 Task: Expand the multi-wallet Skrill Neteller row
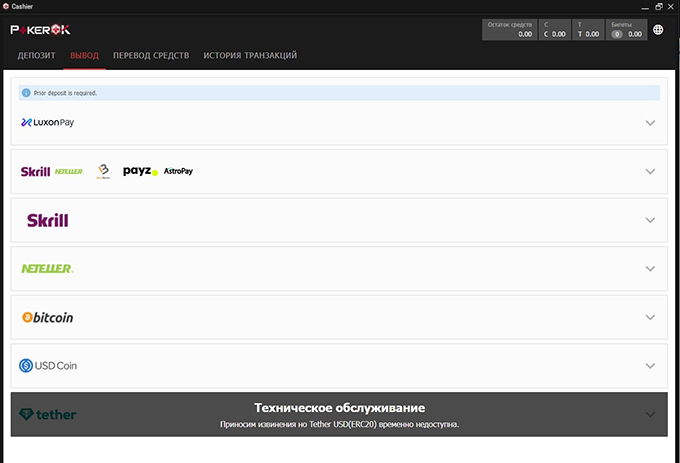coord(650,171)
